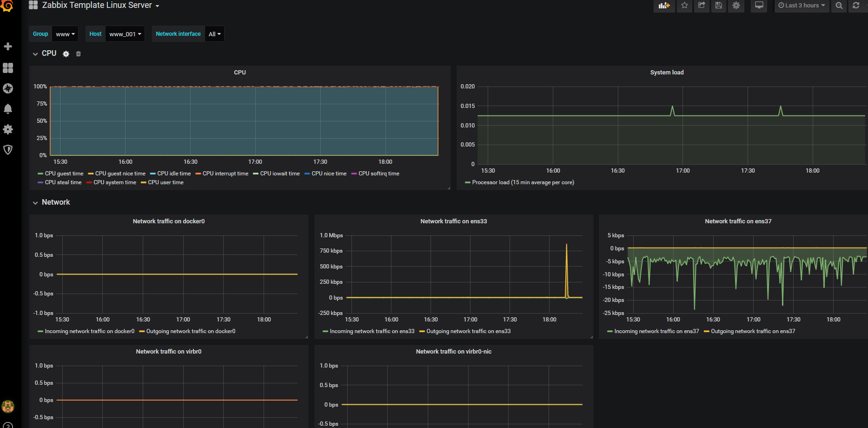Screen dimensions: 868x428
Task: Open the Last 3 hours time picker
Action: [x=802, y=6]
